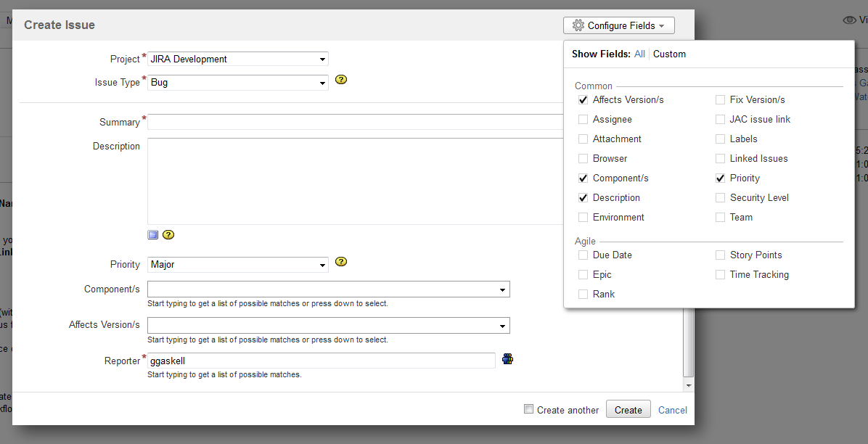Open the Project dropdown
868x444 pixels.
[237, 59]
